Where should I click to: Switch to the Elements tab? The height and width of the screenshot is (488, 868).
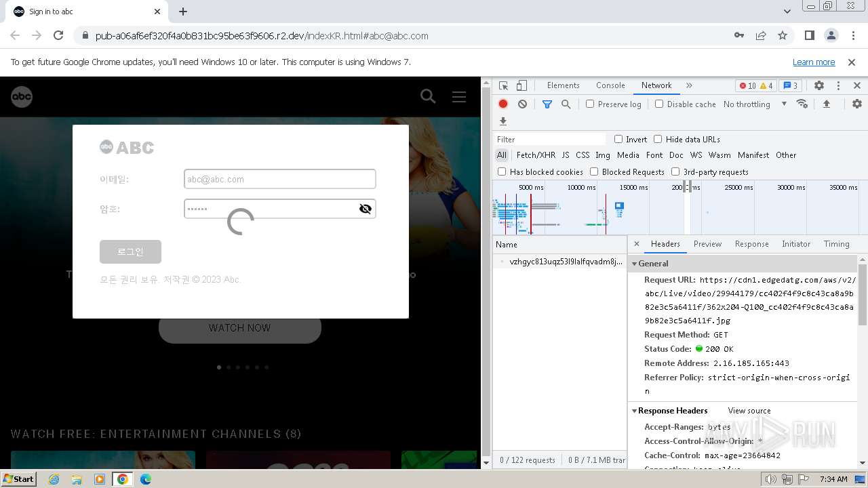click(x=563, y=85)
